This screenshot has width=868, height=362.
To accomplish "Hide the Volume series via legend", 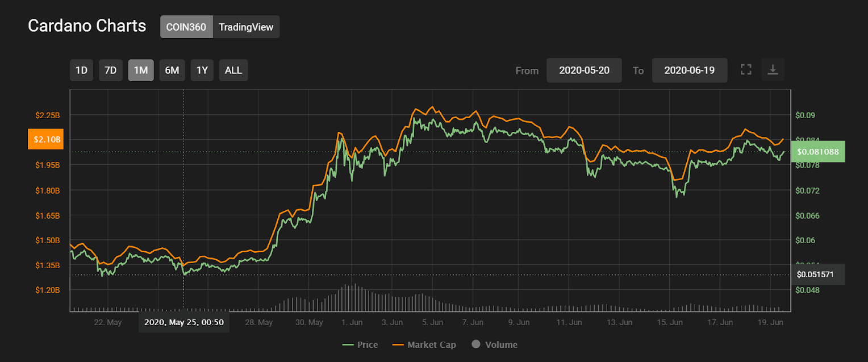I will point(494,344).
